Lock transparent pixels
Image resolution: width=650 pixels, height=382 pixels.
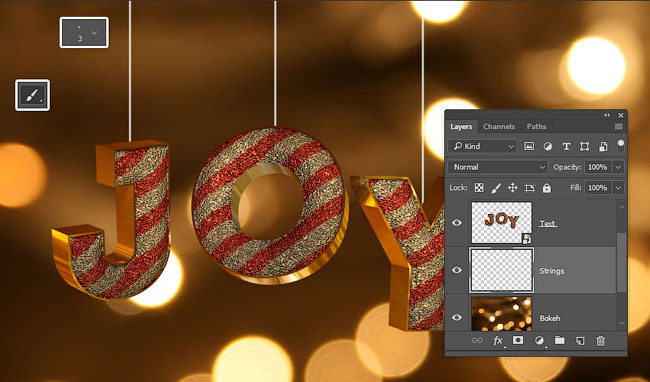coord(479,188)
